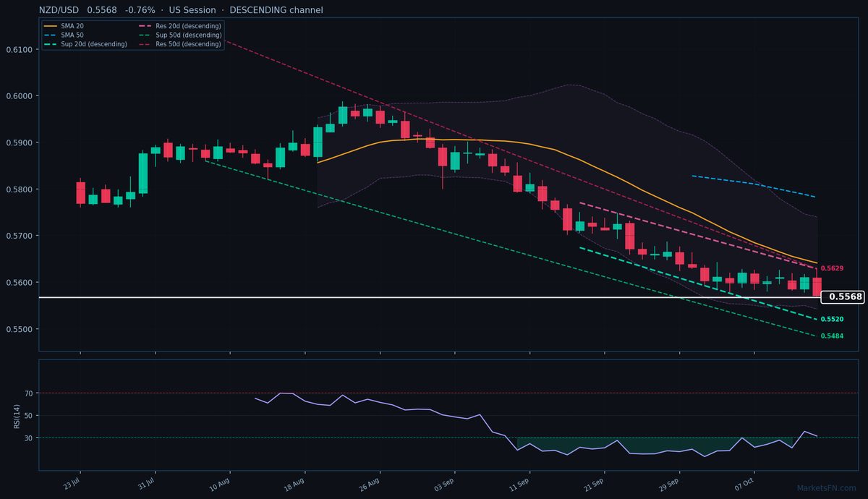Click the 0.6100 price axis label
Image resolution: width=868 pixels, height=499 pixels.
tap(20, 49)
